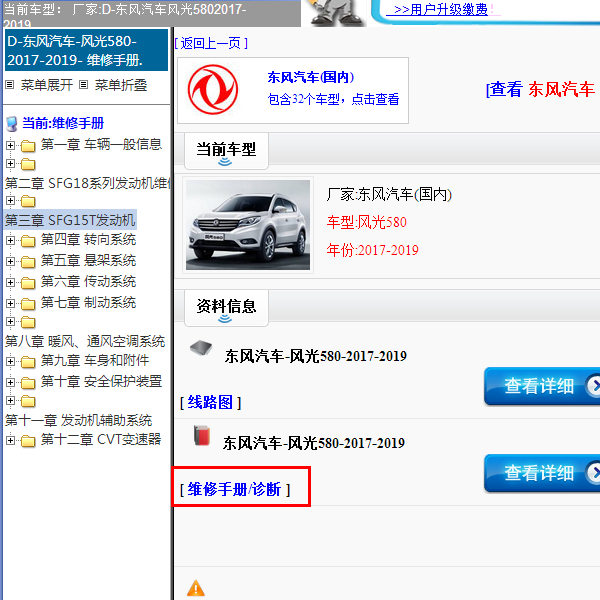Click gray chip icon for 线路图 entry
This screenshot has height=600, width=600.
click(201, 347)
